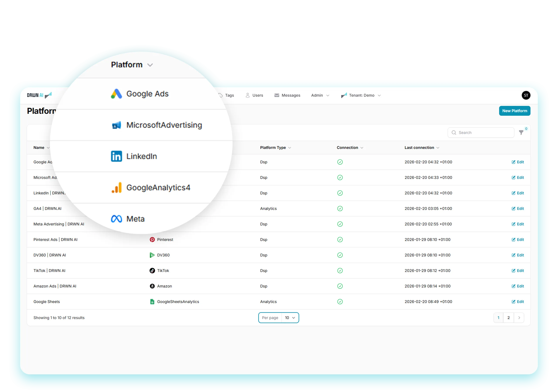Image resolution: width=558 pixels, height=392 pixels.
Task: Go to page 2 of results
Action: pos(509,318)
